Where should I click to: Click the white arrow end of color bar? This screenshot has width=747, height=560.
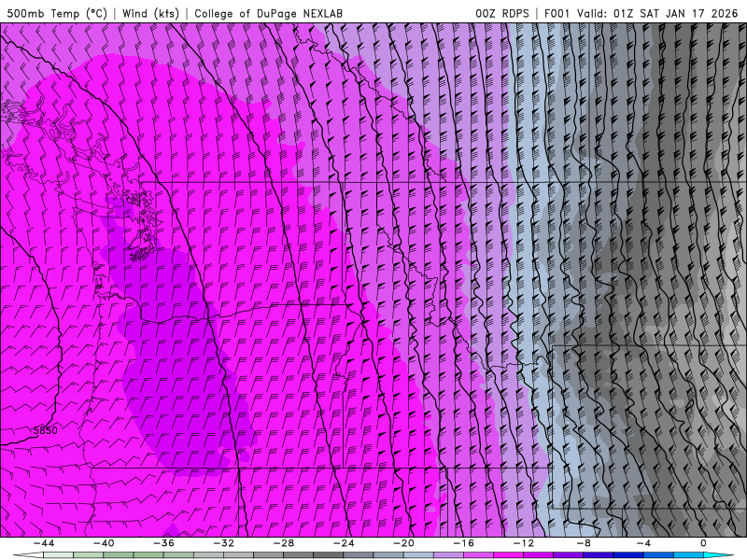point(28,555)
